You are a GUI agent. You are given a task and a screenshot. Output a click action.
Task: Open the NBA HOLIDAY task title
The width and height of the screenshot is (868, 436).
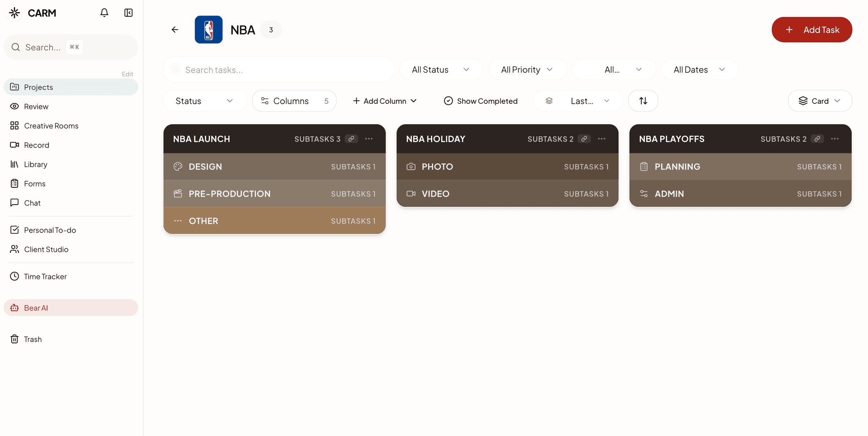coord(435,139)
